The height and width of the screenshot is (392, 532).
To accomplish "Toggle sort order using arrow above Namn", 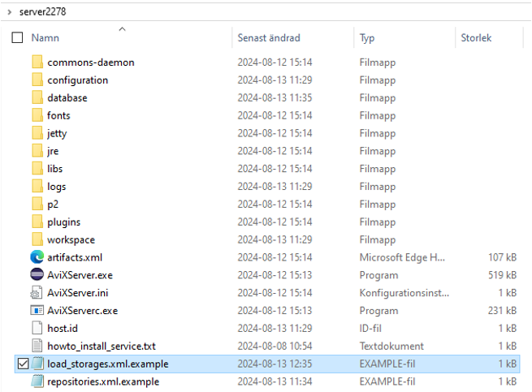I will [123, 29].
